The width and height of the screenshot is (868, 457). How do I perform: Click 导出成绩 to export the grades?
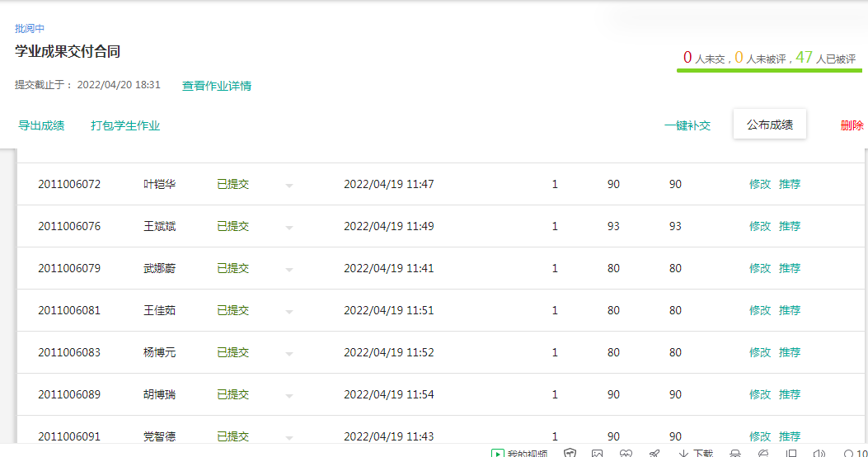41,125
